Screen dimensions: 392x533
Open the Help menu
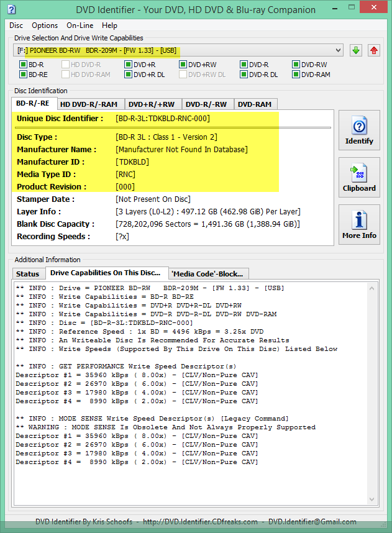click(x=109, y=25)
